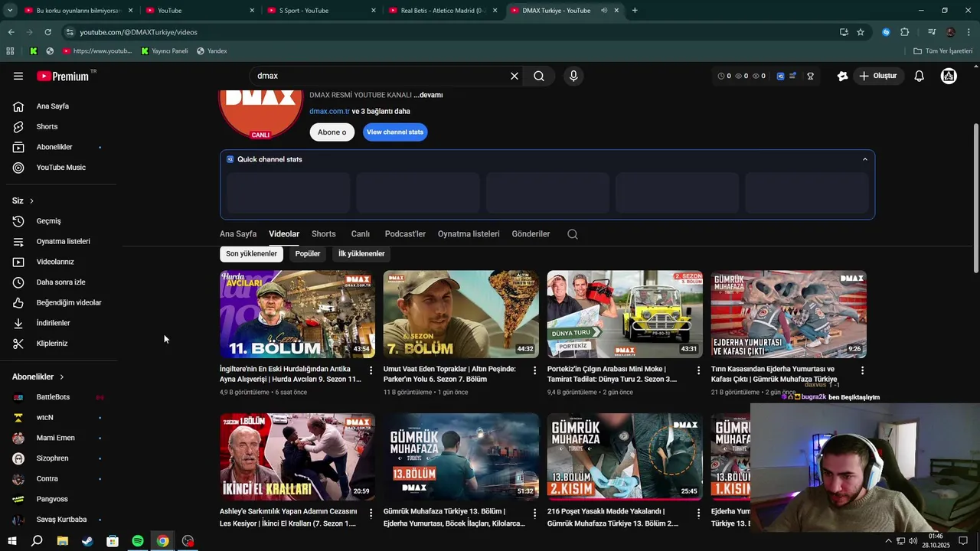Switch to the Ana Sayfa channel tab
Image resolution: width=980 pixels, height=551 pixels.
238,234
